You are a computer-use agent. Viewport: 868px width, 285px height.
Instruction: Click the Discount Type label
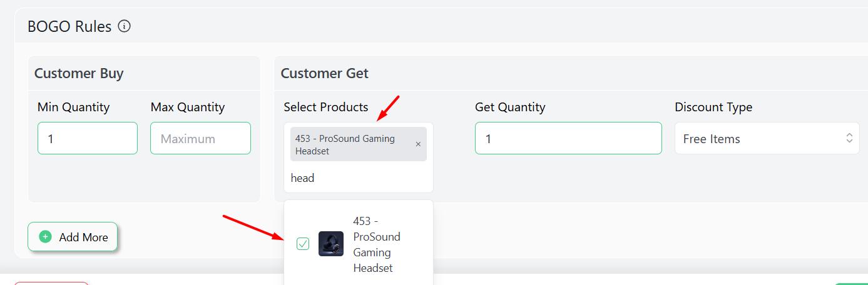tap(713, 107)
